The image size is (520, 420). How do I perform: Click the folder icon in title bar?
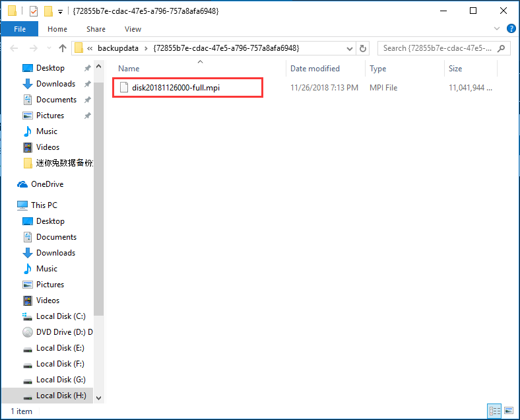pyautogui.click(x=12, y=11)
